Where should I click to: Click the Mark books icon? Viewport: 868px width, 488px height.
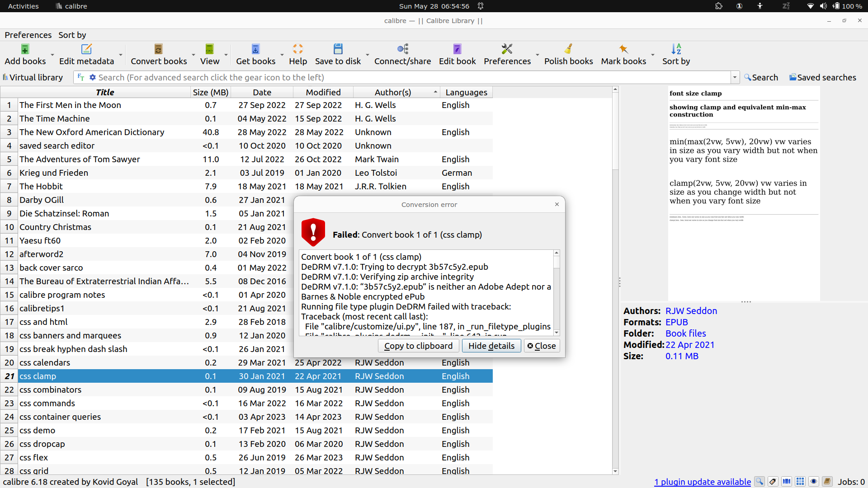[623, 49]
